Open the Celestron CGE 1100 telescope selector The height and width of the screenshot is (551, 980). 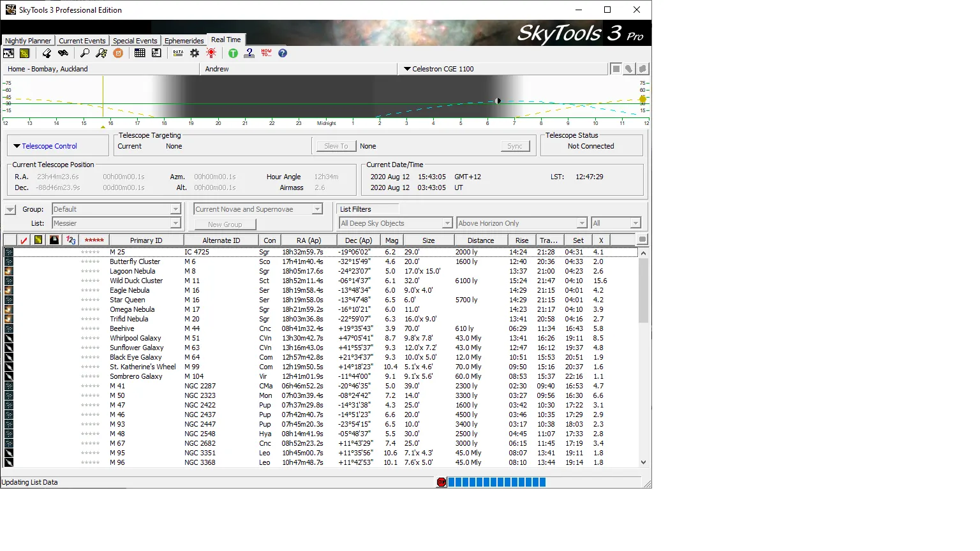pos(504,69)
